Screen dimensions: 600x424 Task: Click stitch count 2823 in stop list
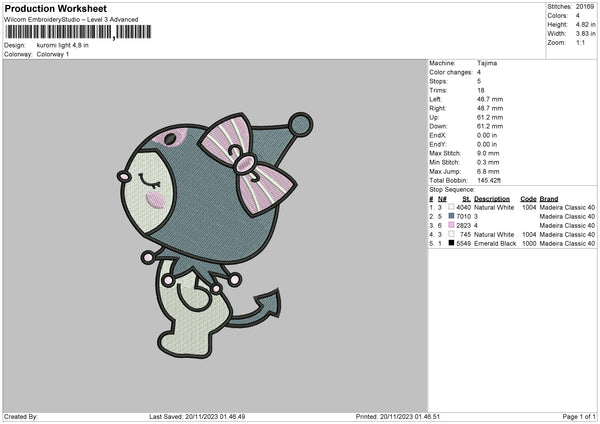(x=463, y=225)
